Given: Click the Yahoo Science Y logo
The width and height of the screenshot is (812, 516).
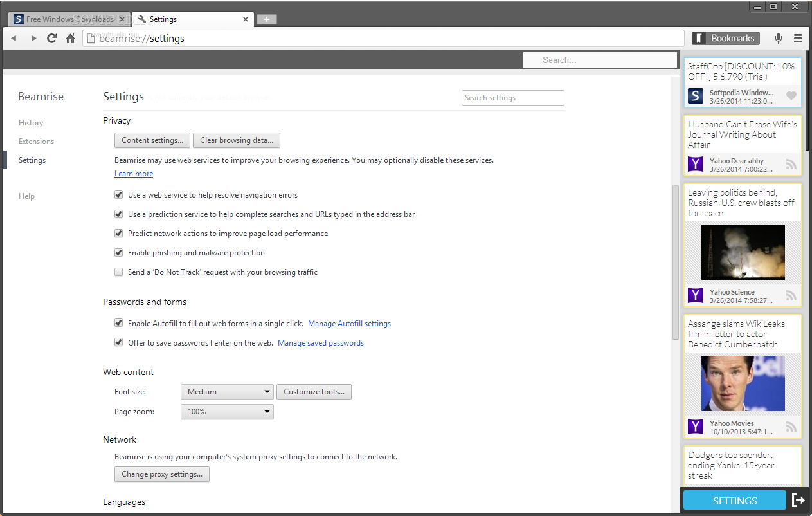Looking at the screenshot, I should click(x=696, y=295).
